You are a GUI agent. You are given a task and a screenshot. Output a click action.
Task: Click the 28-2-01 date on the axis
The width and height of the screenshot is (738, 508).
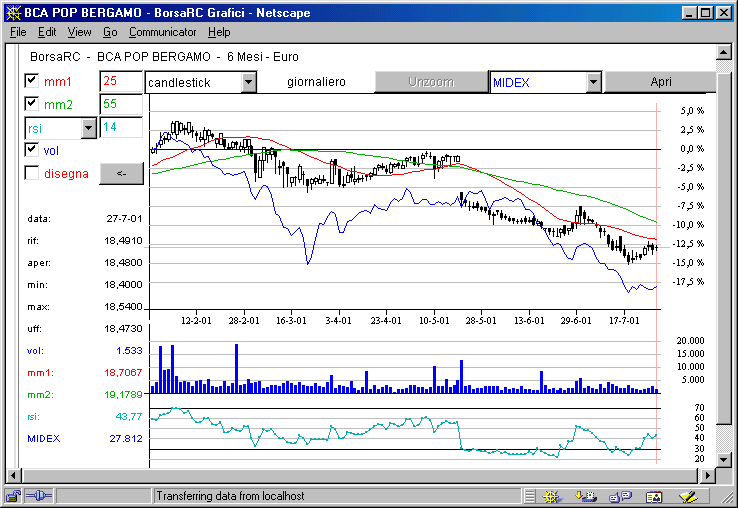pos(244,321)
